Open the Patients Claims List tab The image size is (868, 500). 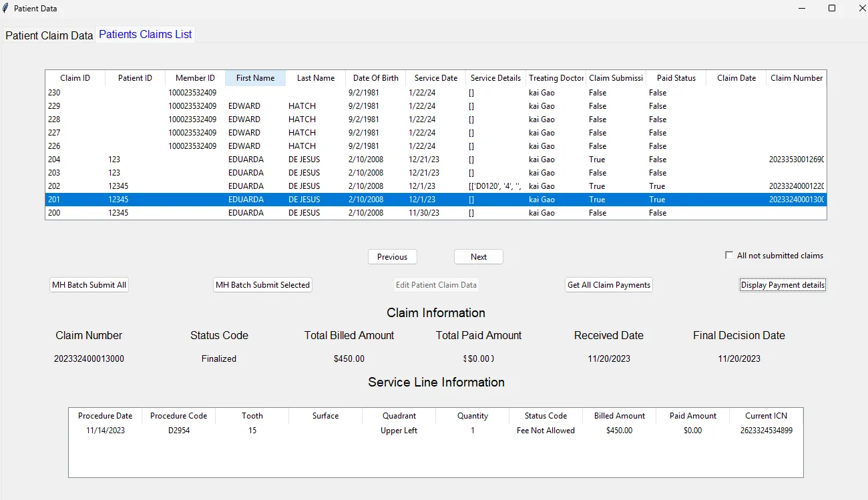145,34
